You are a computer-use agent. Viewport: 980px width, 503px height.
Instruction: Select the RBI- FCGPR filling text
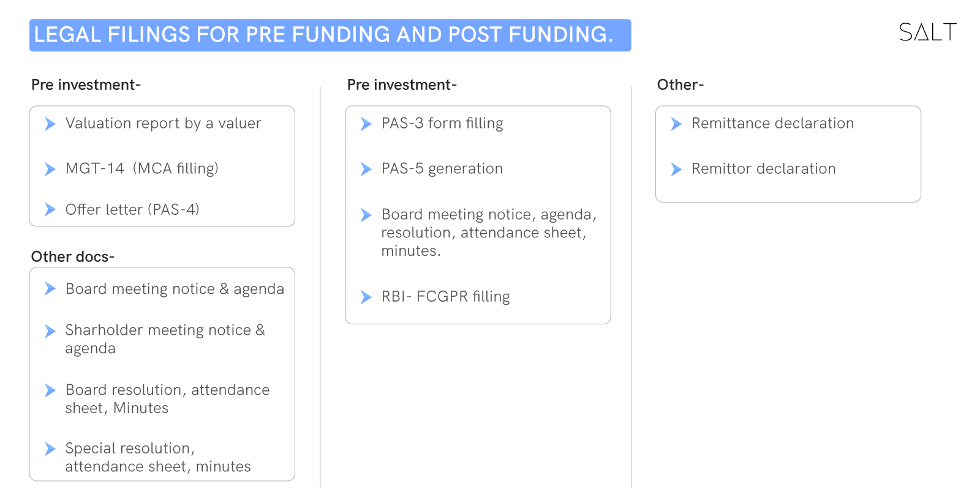point(445,297)
